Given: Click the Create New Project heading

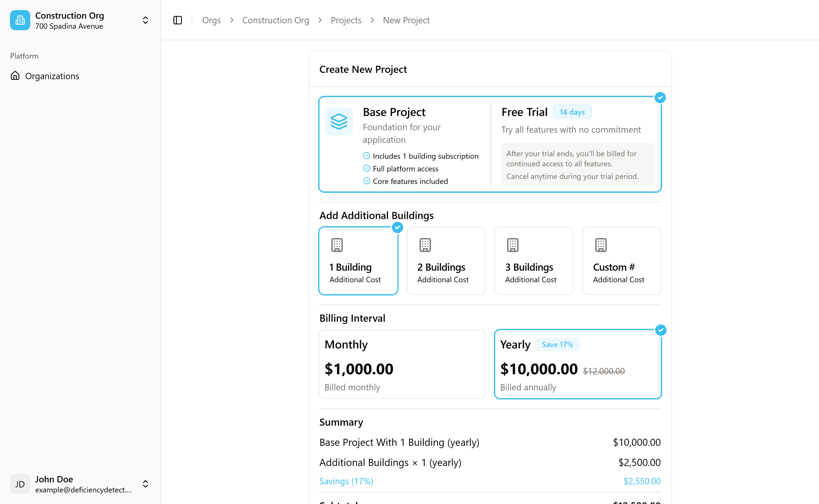Looking at the screenshot, I should [363, 69].
